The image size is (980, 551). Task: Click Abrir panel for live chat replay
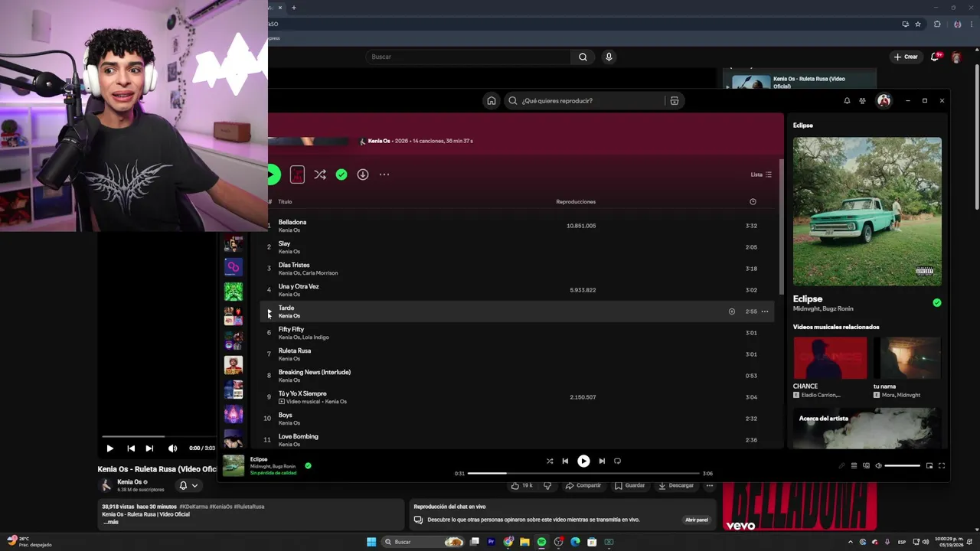(x=697, y=520)
